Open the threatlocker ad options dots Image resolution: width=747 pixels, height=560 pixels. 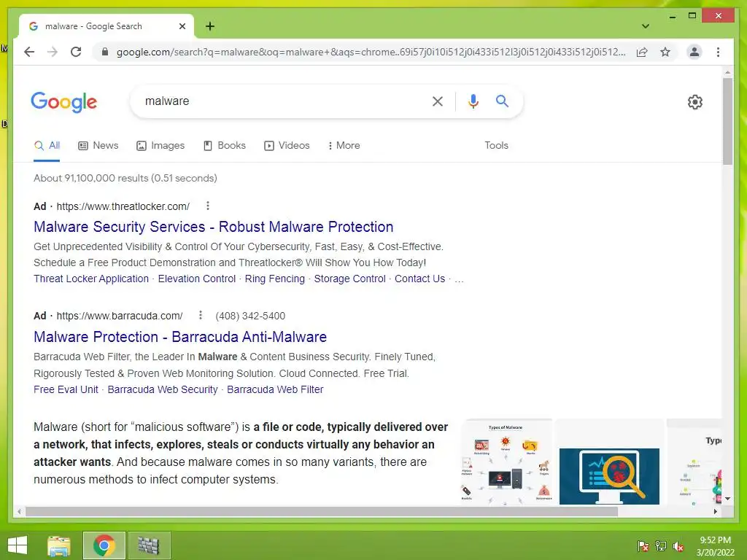point(208,206)
